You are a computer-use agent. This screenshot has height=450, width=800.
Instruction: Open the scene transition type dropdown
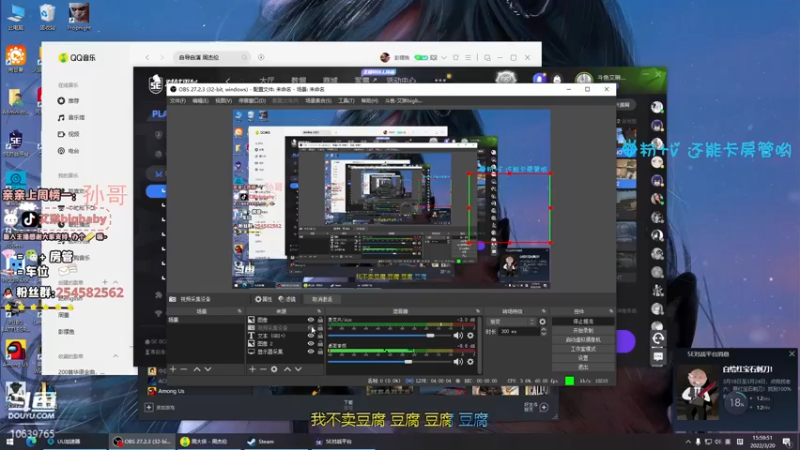tap(511, 321)
